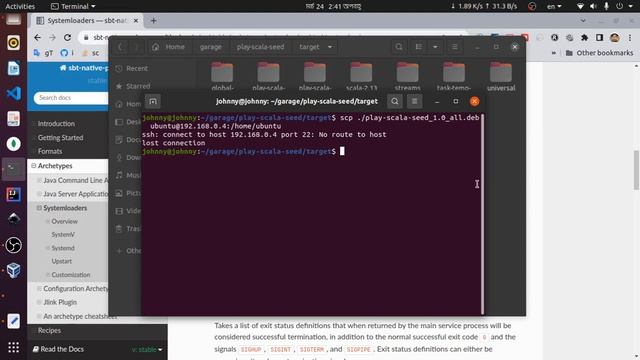This screenshot has width=640, height=360.
Task: Open MongoDB Compass from the dock
Action: [x=13, y=144]
